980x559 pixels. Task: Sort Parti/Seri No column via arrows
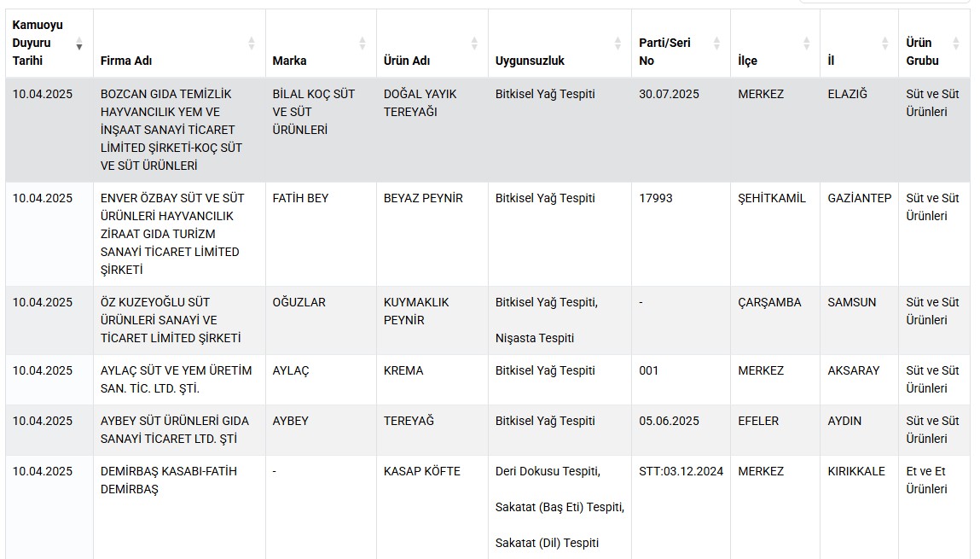click(716, 44)
